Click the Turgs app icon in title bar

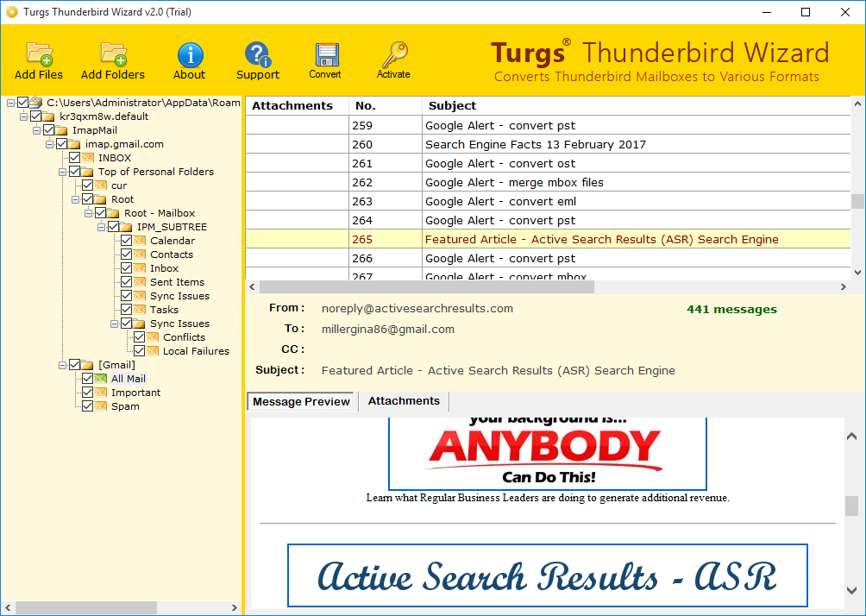pyautogui.click(x=11, y=11)
